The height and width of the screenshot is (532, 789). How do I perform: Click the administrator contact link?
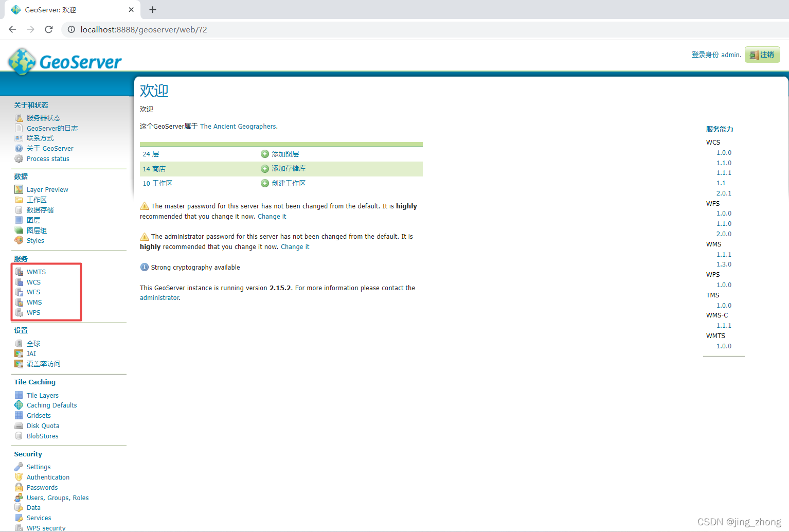[159, 298]
